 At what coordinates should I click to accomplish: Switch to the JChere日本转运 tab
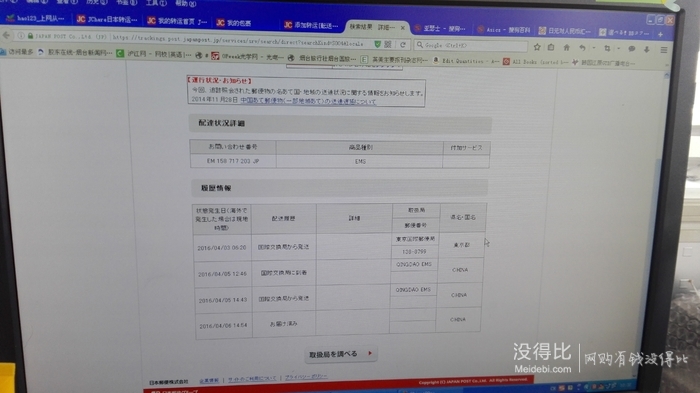point(107,19)
